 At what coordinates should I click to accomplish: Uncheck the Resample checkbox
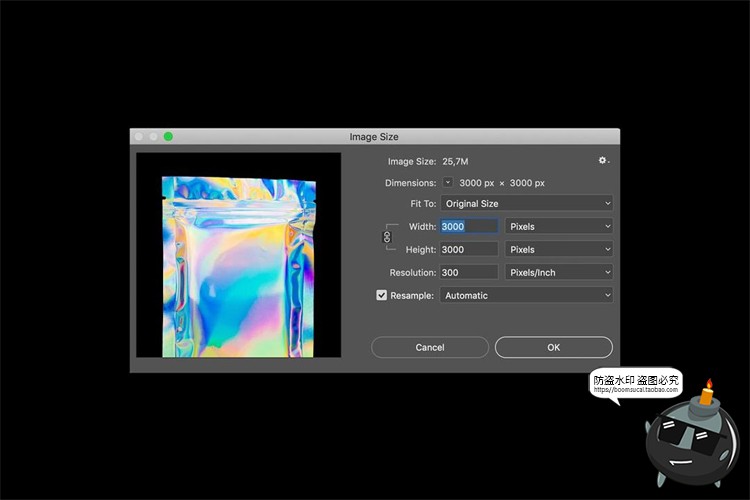[381, 295]
